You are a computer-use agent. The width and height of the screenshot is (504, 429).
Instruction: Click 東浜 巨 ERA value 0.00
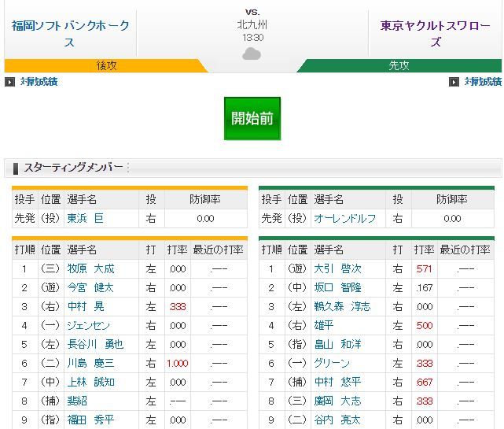(x=205, y=219)
